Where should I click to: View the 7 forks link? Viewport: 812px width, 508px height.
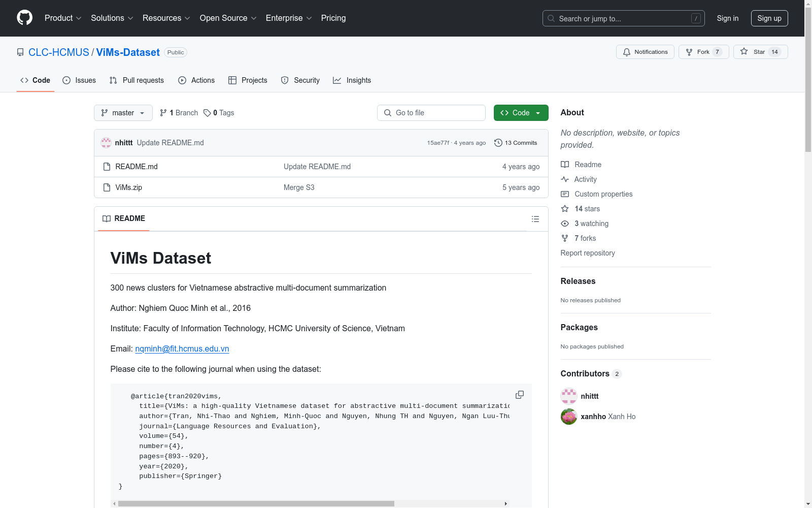pos(579,238)
